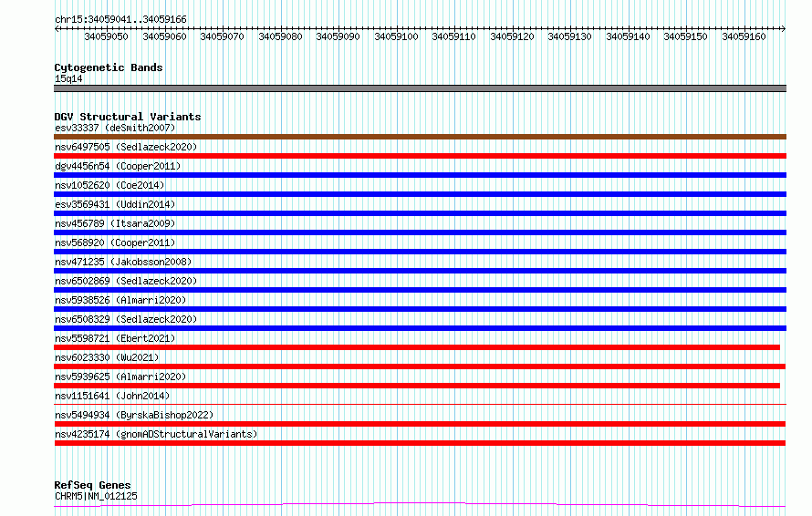
Task: Open variant nsv6502869 (Sedlazeck2020) label
Action: click(126, 281)
